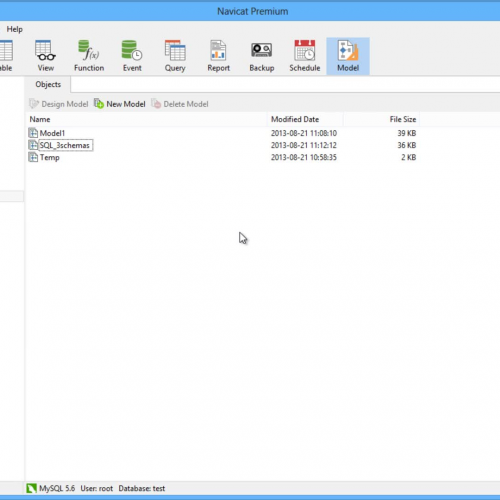Screen dimensions: 500x500
Task: Open the Backup toolbar icon
Action: pos(262,56)
